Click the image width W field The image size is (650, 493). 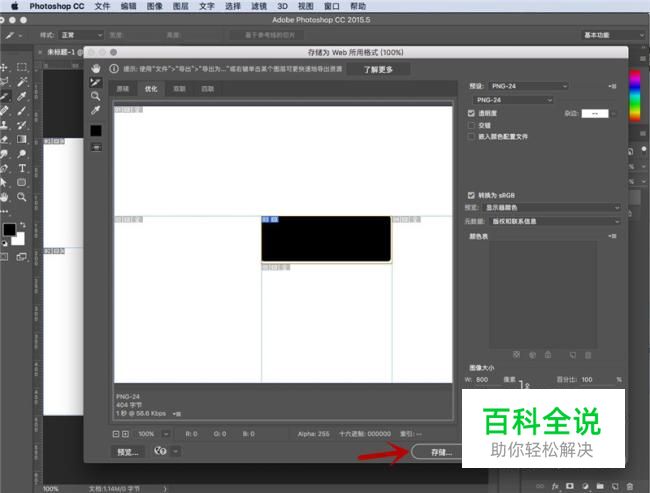[486, 380]
